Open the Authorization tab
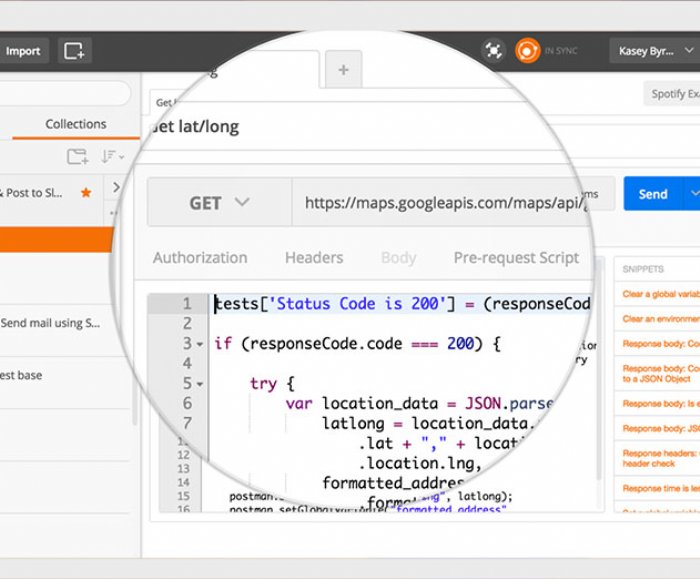 click(x=200, y=258)
